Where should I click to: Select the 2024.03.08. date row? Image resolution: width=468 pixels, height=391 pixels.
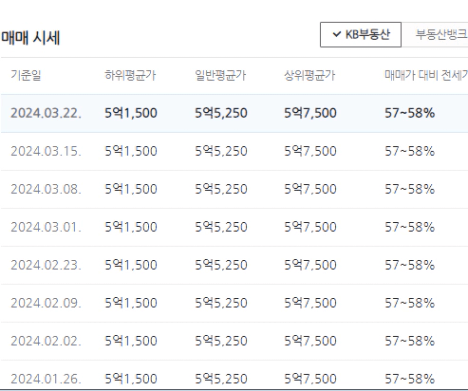pyautogui.click(x=234, y=189)
